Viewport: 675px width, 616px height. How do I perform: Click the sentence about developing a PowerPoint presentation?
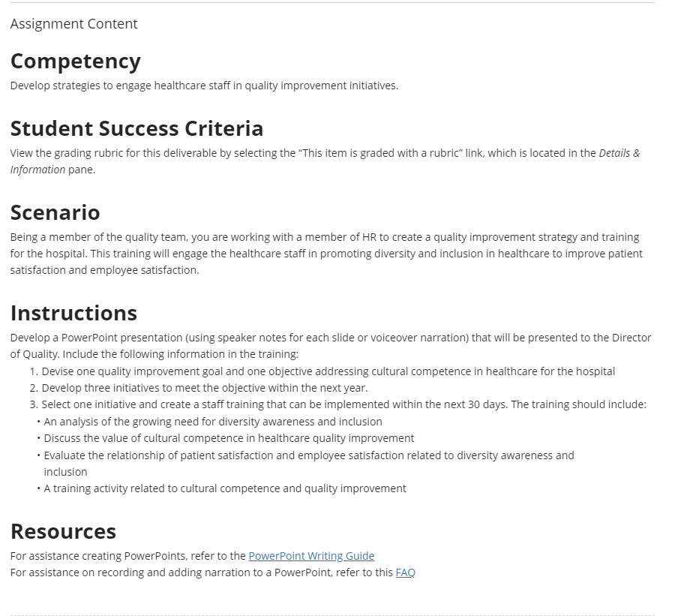tap(331, 345)
